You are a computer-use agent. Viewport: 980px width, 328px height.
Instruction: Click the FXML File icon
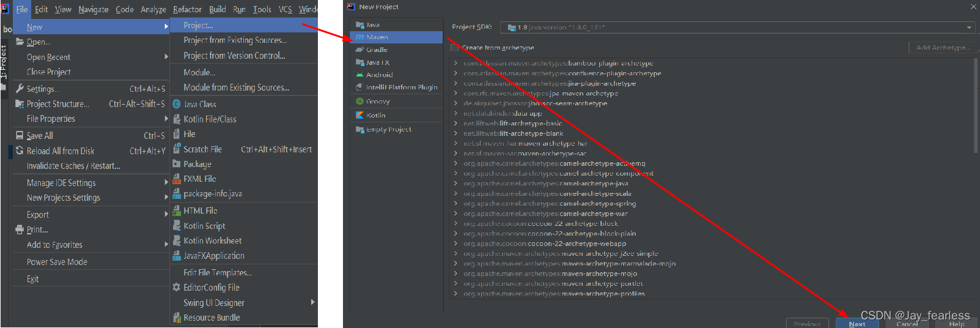tap(177, 179)
